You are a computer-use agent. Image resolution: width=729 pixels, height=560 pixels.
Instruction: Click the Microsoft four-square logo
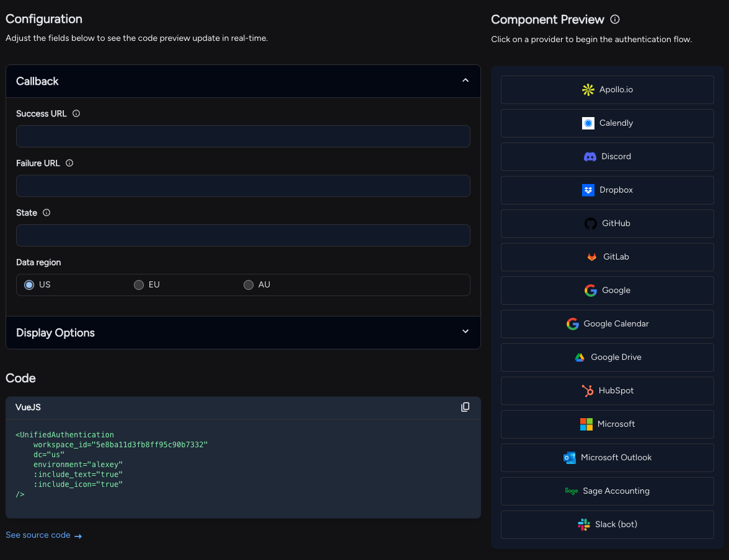[x=586, y=424]
